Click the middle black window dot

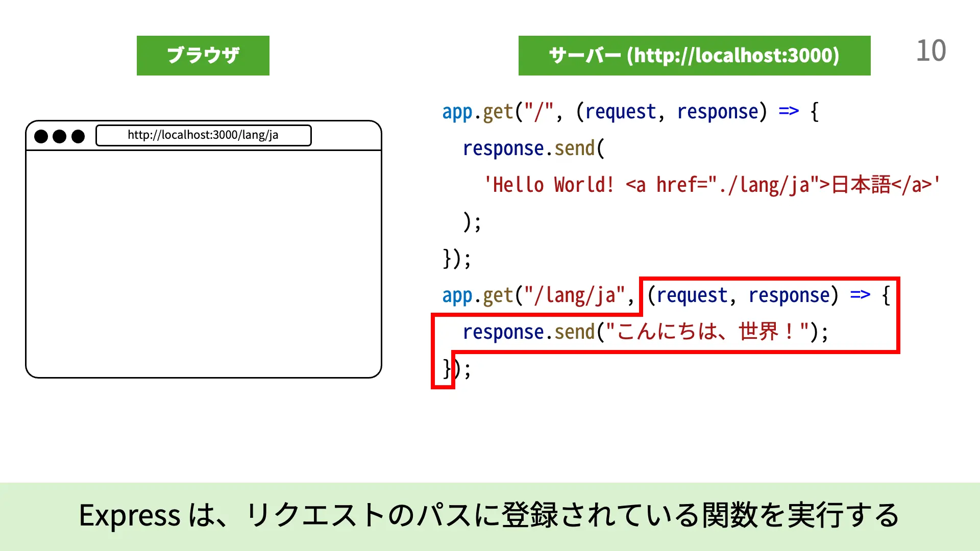(60, 136)
